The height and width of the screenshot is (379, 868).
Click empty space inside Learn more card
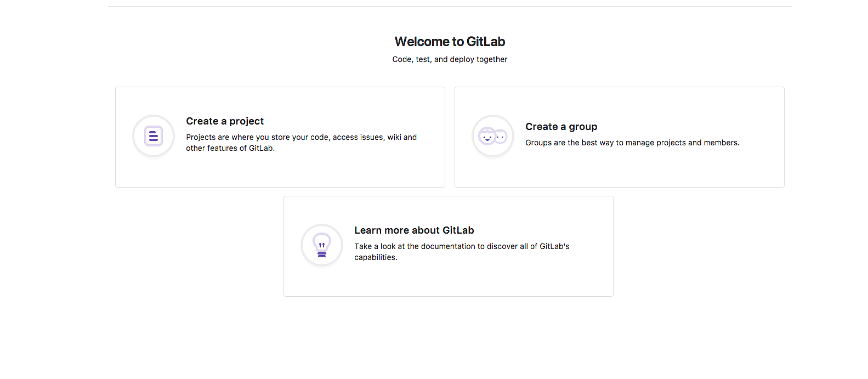(493, 281)
